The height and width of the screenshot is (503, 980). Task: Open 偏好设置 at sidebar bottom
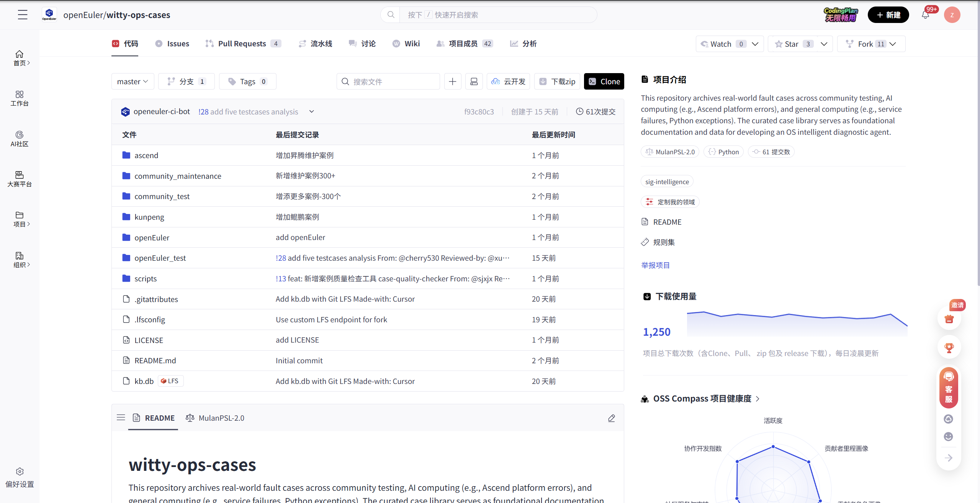point(20,478)
